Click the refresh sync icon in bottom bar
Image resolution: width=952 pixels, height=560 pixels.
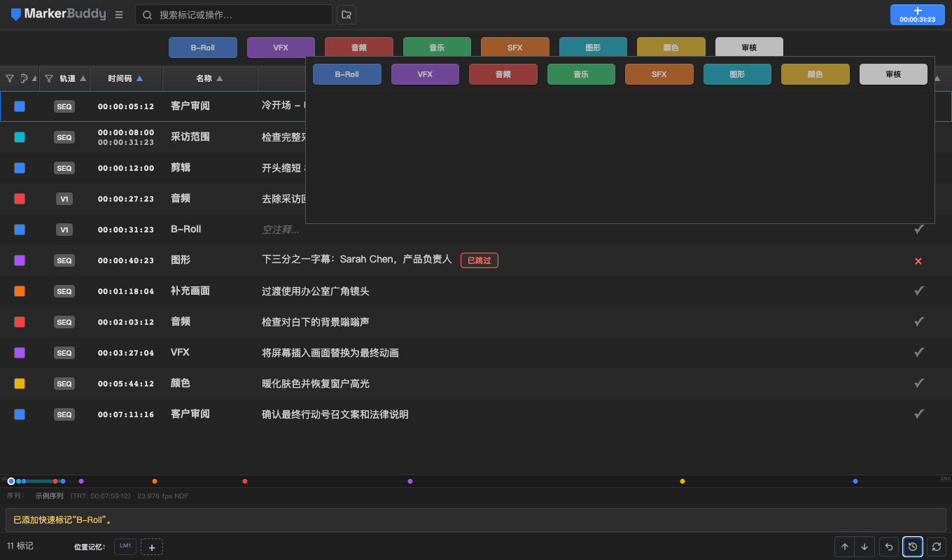pyautogui.click(x=937, y=547)
